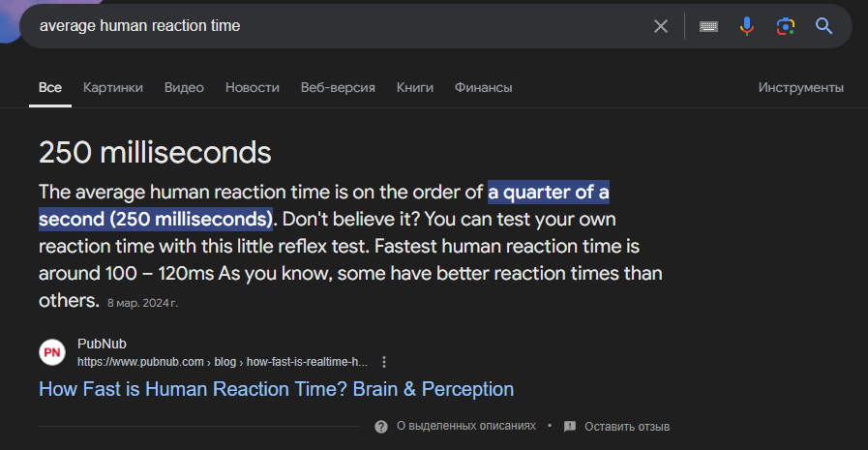
Task: Switch to the Картинки tab
Action: pos(113,87)
